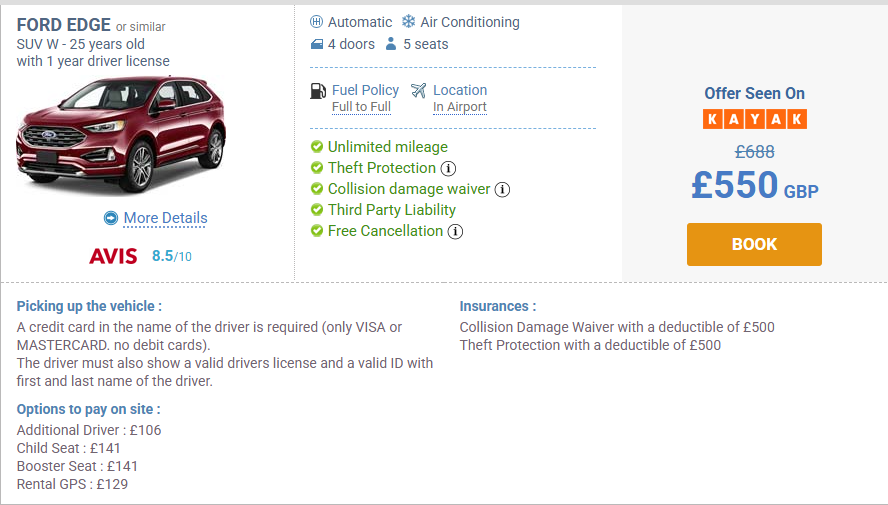
Task: Click the Third Party Liability checkmark
Action: tap(317, 210)
